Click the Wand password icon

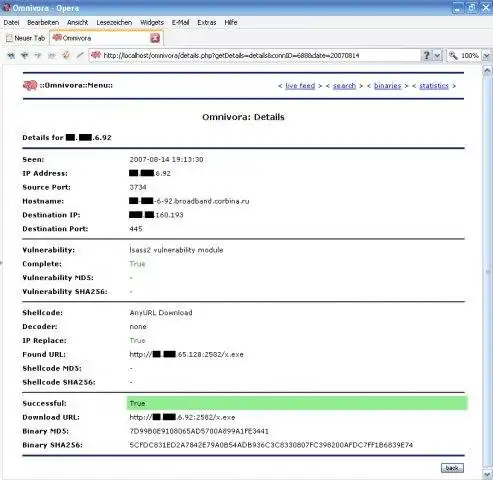pos(80,55)
